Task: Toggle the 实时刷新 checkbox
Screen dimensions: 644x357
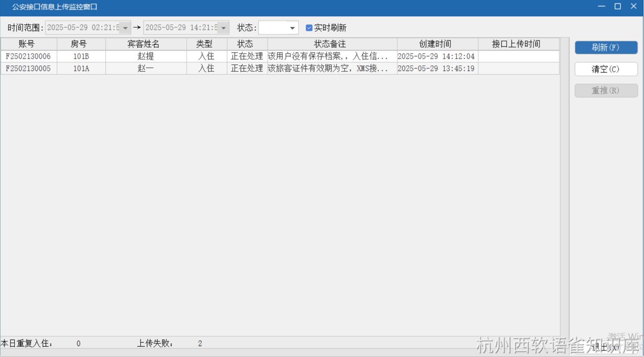Action: point(309,28)
